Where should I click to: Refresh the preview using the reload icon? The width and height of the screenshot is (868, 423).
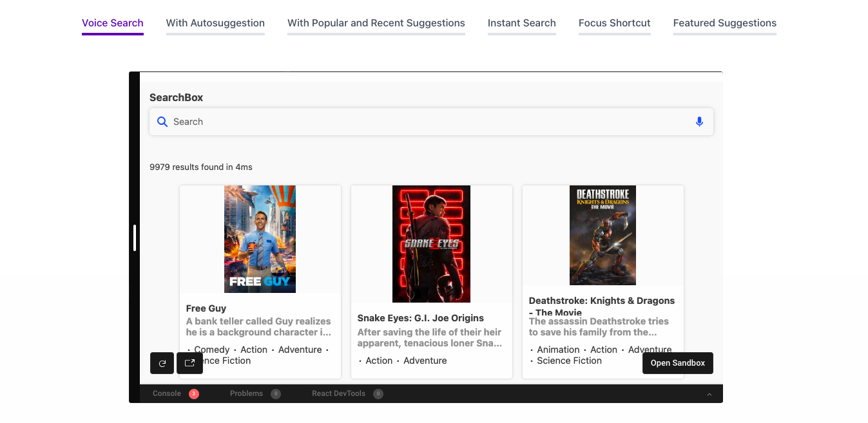click(162, 362)
